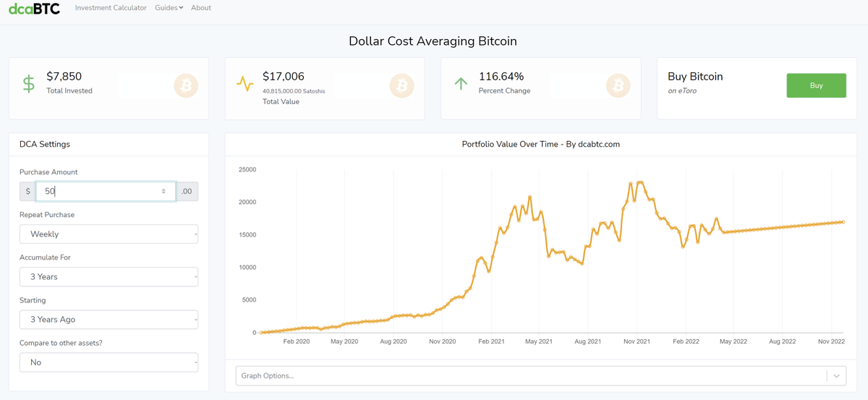Click the dcaBTC logo
Image resolution: width=868 pixels, height=400 pixels.
point(34,9)
